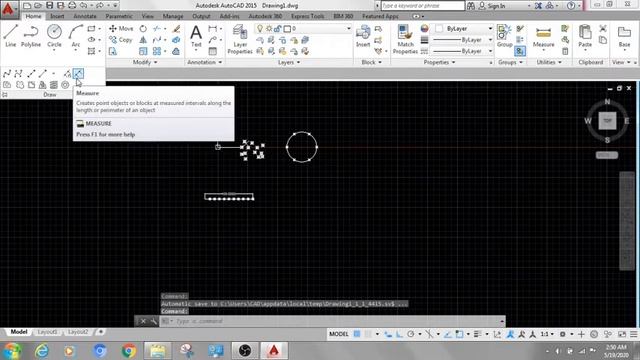Toggle group selection button in Groups panel
The image size is (640, 360).
pos(520,51)
